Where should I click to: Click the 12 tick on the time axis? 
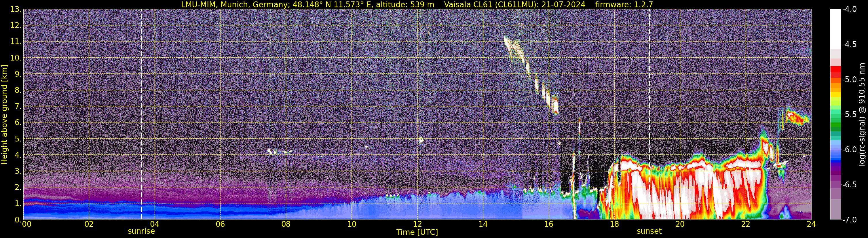click(x=417, y=224)
